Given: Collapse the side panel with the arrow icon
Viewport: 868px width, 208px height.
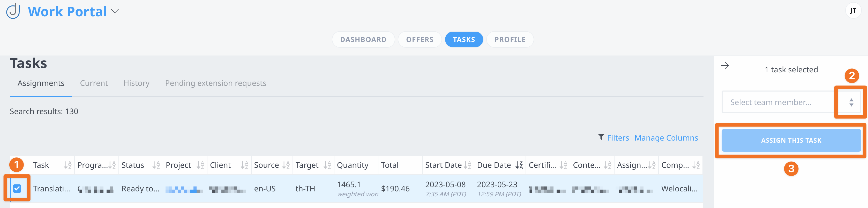Looking at the screenshot, I should [725, 66].
